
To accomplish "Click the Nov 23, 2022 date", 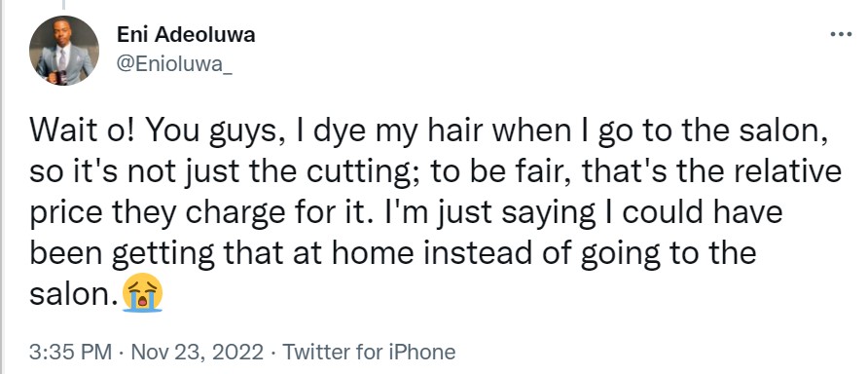I will (198, 352).
